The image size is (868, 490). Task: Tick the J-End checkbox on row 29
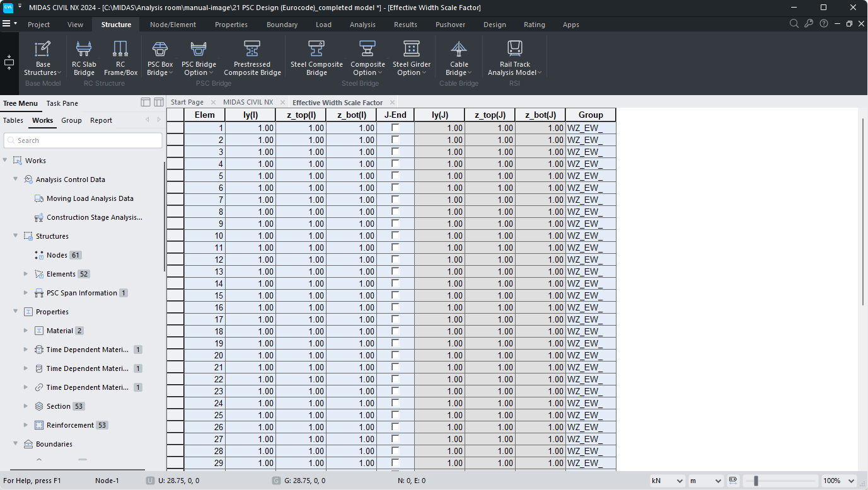[395, 463]
